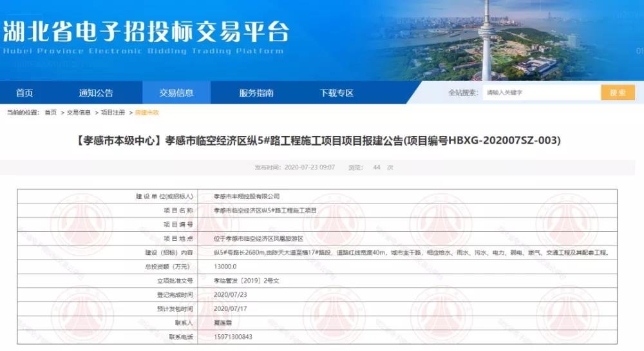Click the 项目名称 row label
Screen dimensions: 644x351
[x=178, y=210]
